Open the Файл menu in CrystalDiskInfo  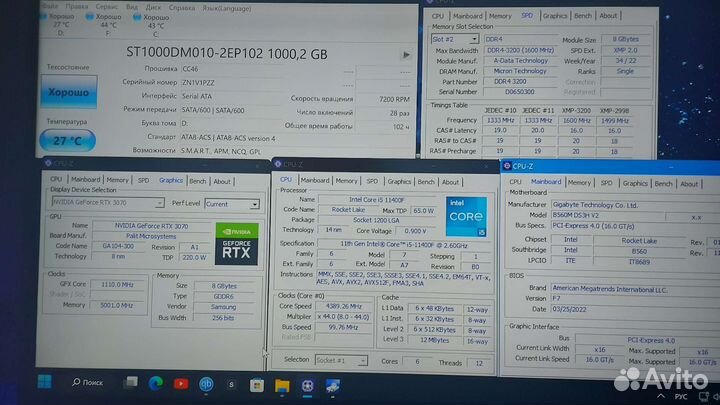51,7
